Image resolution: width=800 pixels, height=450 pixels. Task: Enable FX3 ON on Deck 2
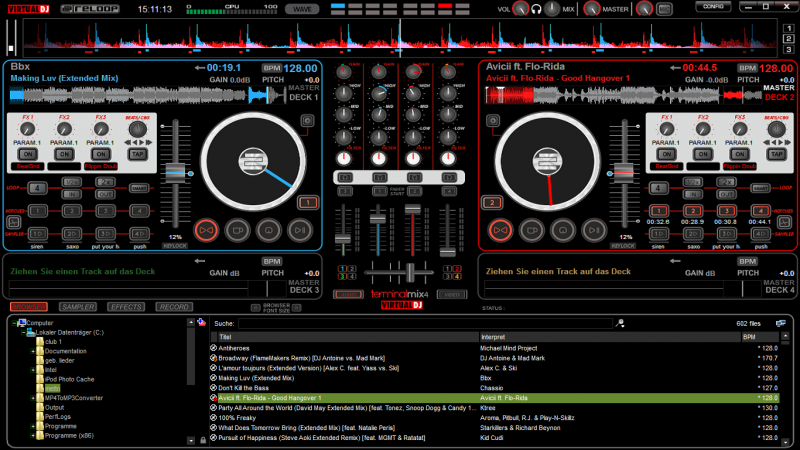click(740, 154)
